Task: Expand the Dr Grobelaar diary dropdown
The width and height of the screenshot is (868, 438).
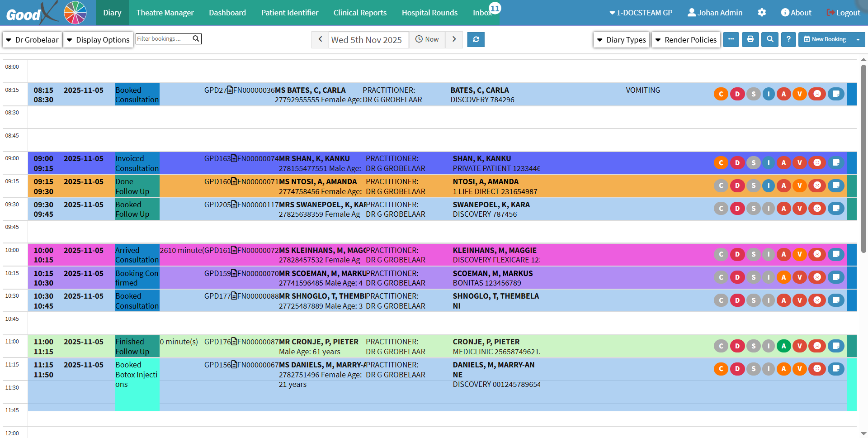Action: click(x=33, y=40)
